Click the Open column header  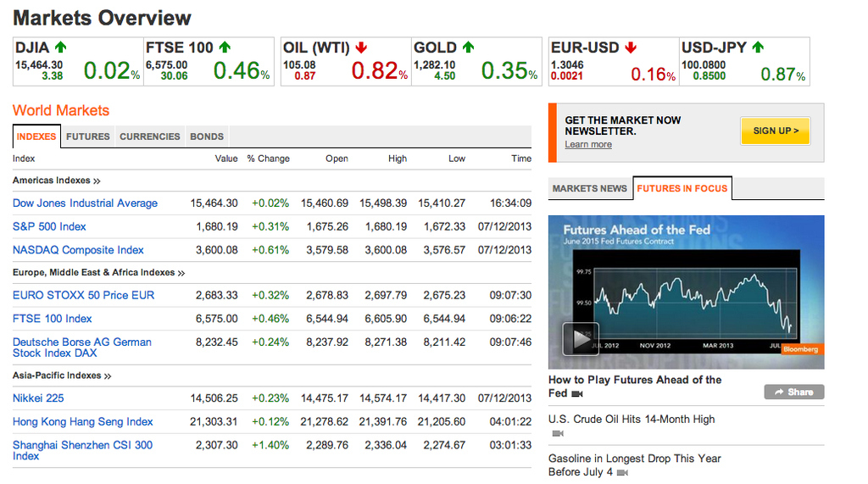tap(337, 159)
